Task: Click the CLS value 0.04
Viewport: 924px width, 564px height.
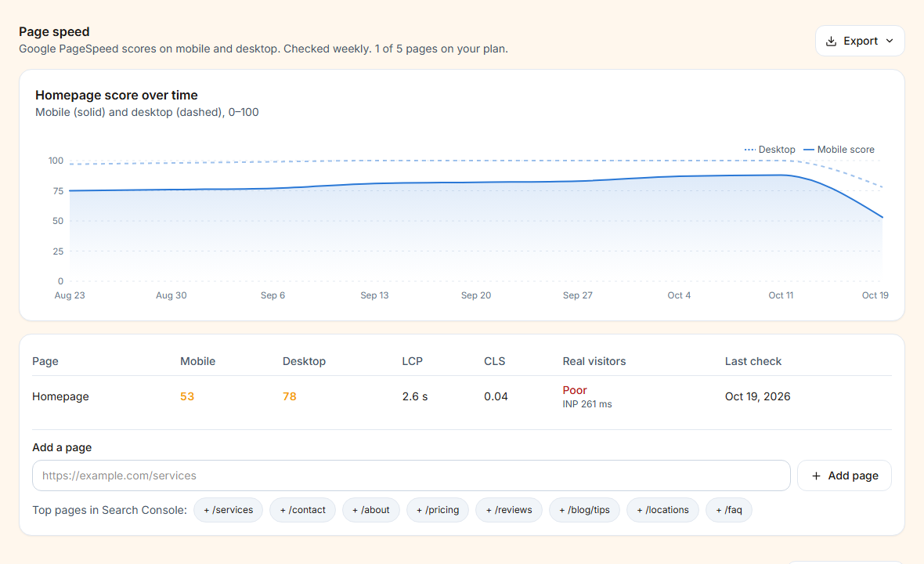Action: (496, 396)
